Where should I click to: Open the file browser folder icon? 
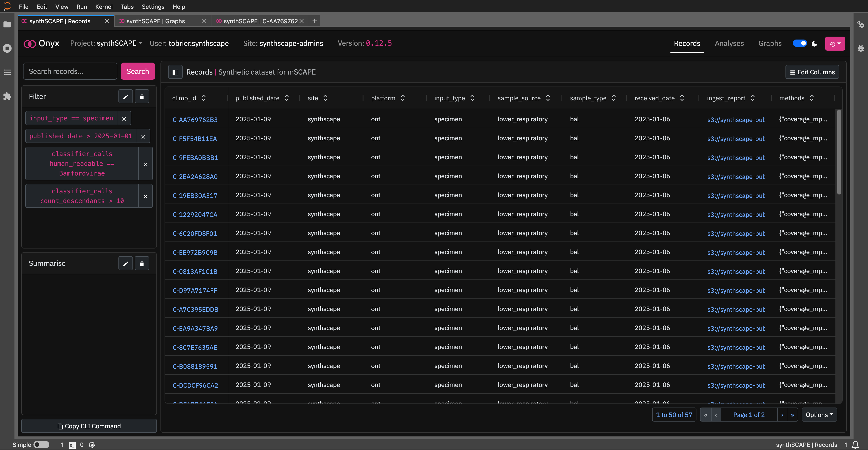point(7,24)
